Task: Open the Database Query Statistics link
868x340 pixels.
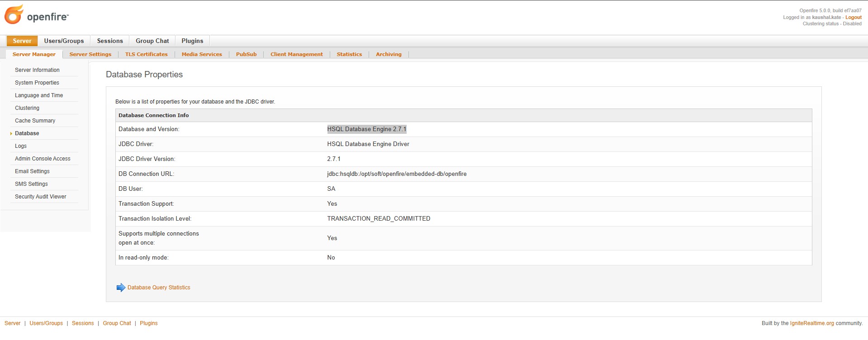Action: (x=159, y=288)
